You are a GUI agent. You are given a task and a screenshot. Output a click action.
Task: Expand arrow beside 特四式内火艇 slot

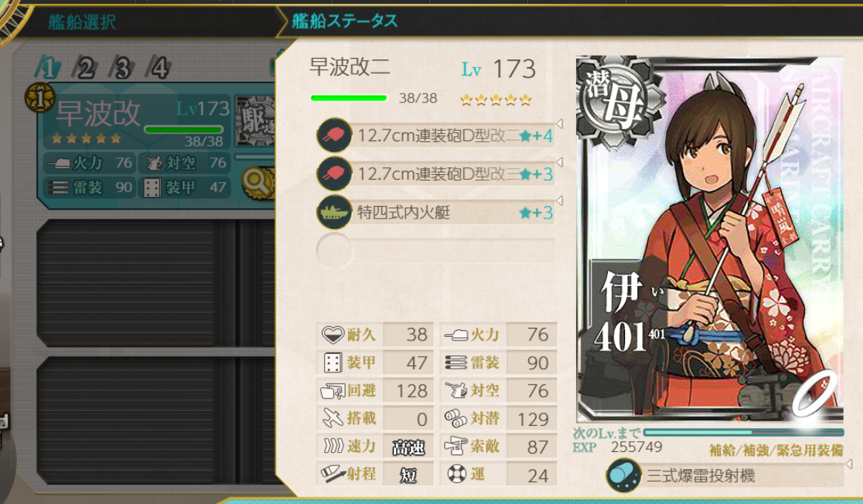point(559,200)
